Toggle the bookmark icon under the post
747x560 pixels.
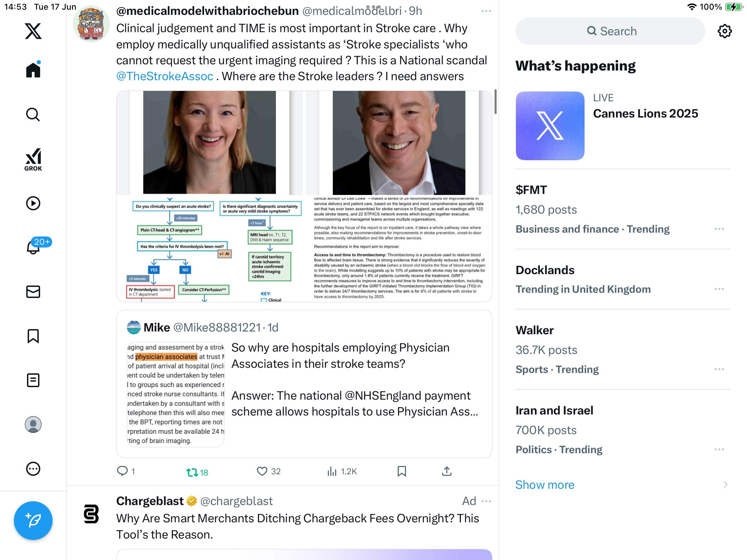pos(402,472)
